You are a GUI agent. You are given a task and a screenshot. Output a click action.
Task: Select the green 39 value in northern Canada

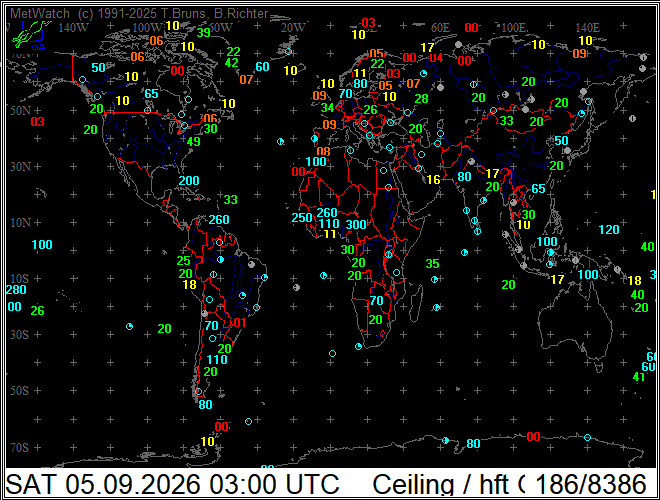click(204, 32)
